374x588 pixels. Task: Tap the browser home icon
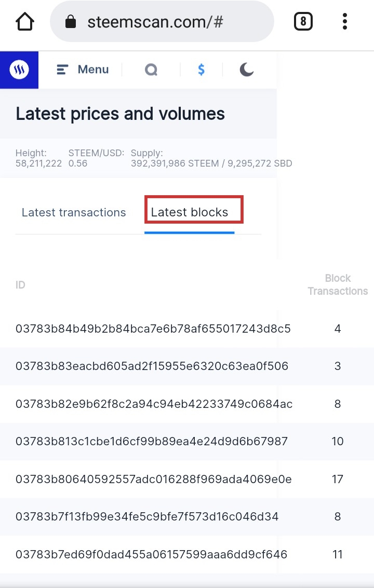coord(25,21)
